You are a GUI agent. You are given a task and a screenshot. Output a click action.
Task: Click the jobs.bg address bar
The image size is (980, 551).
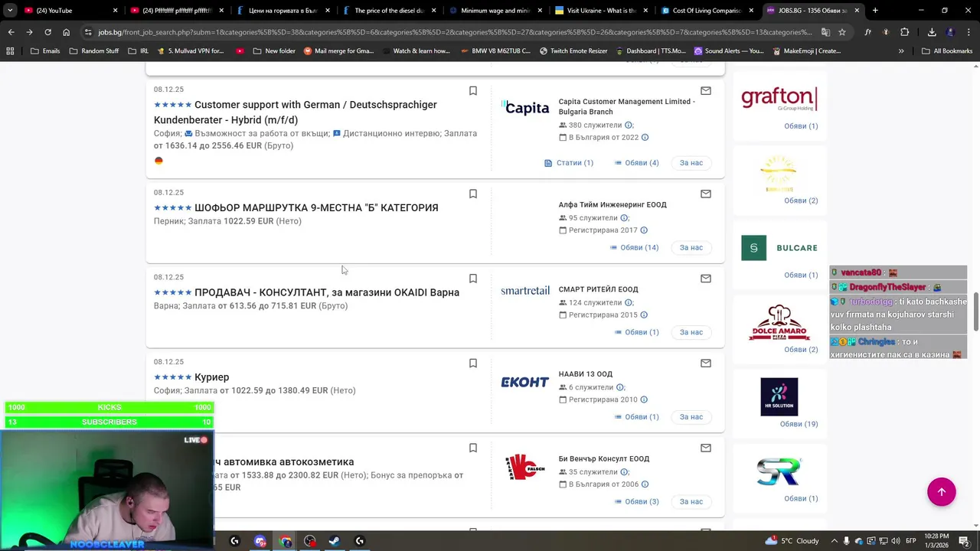pyautogui.click(x=455, y=32)
